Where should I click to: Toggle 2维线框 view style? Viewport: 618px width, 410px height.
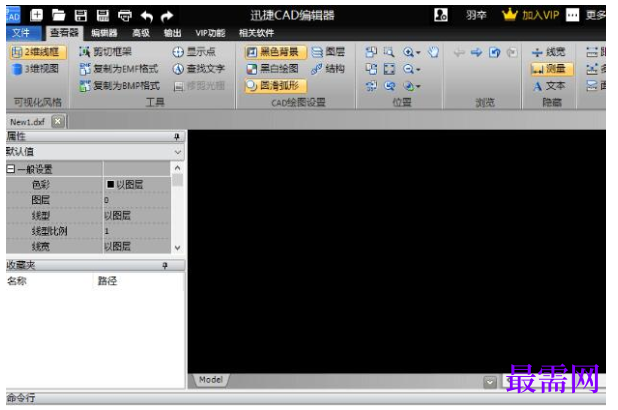(x=38, y=52)
